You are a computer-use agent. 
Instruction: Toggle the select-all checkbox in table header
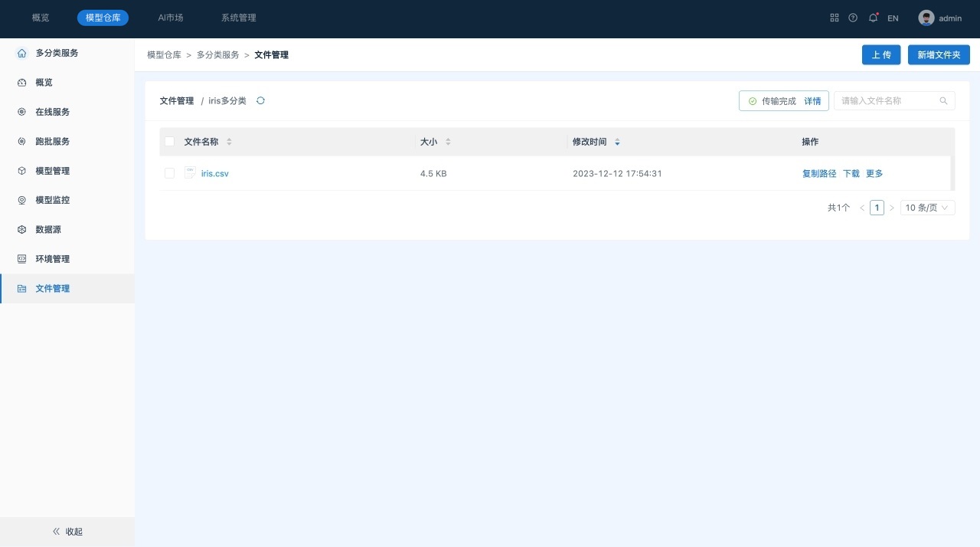pos(170,142)
